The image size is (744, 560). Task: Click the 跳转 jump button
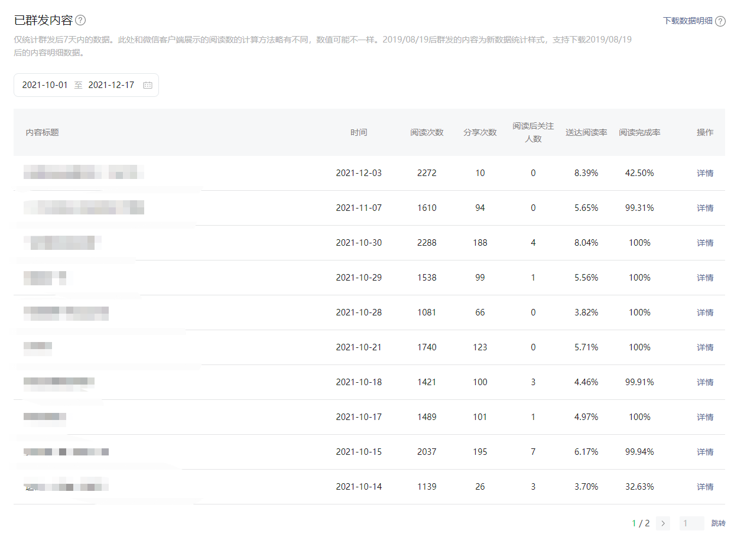(x=718, y=523)
